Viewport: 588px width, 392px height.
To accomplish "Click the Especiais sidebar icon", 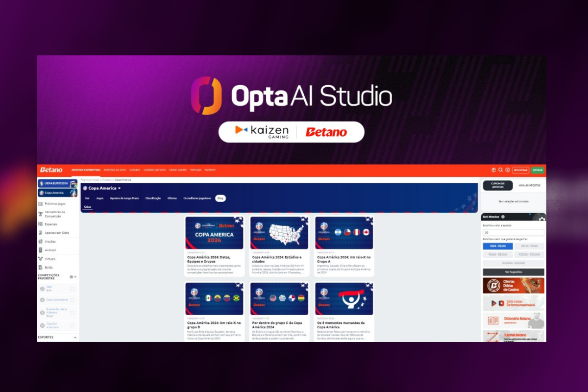I will [40, 224].
